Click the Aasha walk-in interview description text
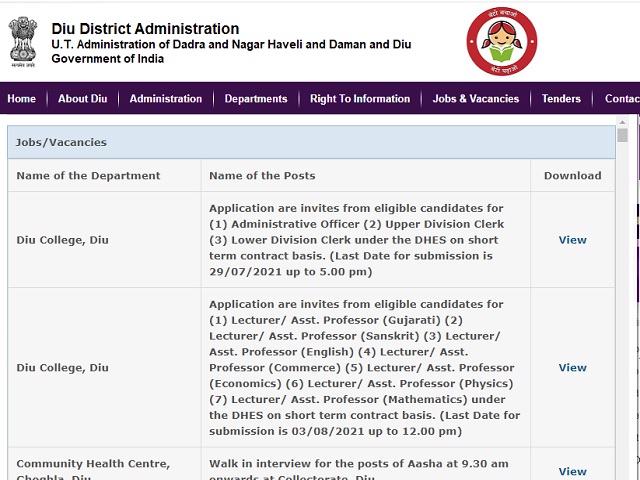This screenshot has height=480, width=640. point(359,470)
